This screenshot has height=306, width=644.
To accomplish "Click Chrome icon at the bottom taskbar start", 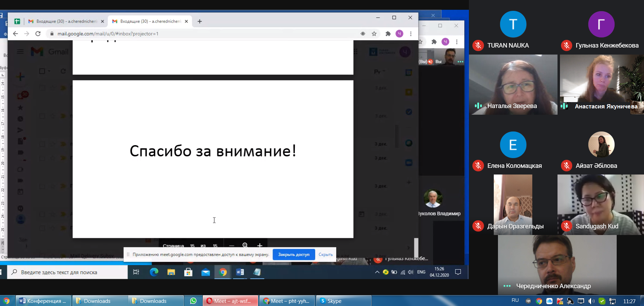I will tap(6, 301).
